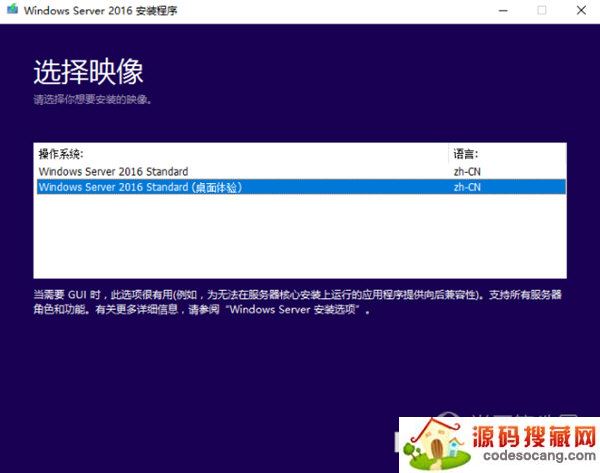This screenshot has width=600, height=473.
Task: Click zh-CN language of highlighted 桌面体验 row
Action: (467, 187)
